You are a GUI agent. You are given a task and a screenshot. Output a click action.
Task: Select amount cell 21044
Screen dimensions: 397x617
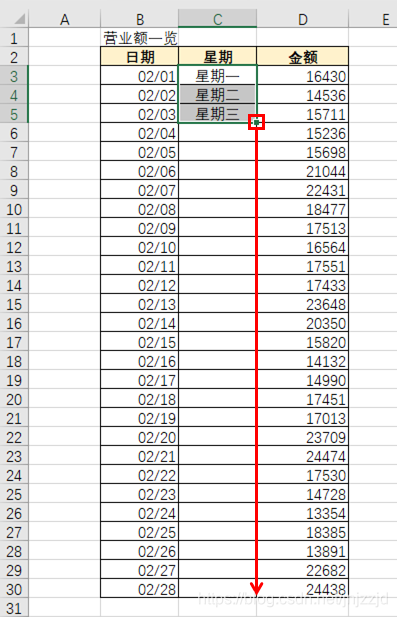pos(303,171)
